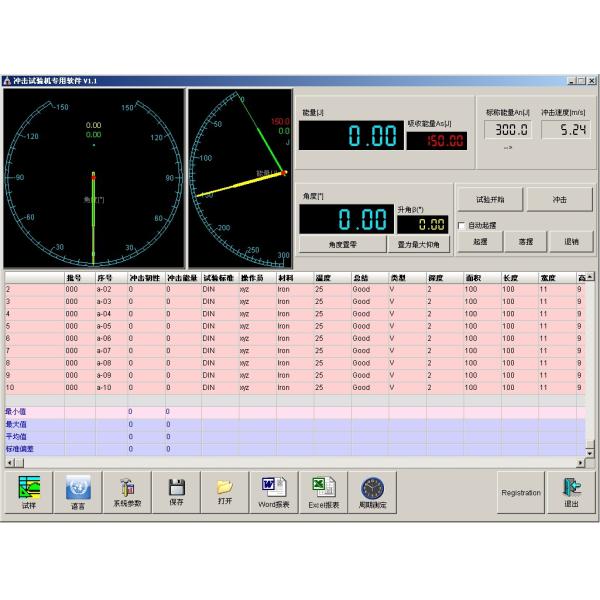This screenshot has width=600, height=600.
Task: Click the table's vertical scrollbar down arrow
Action: tap(590, 452)
